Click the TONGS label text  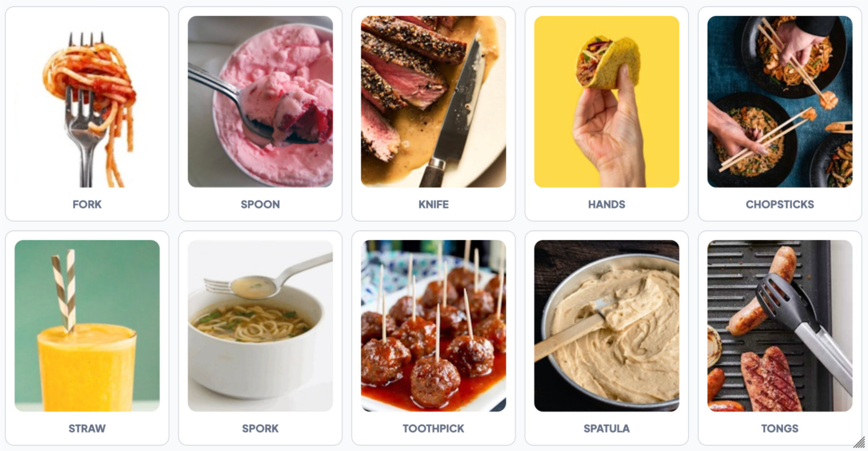(x=780, y=428)
